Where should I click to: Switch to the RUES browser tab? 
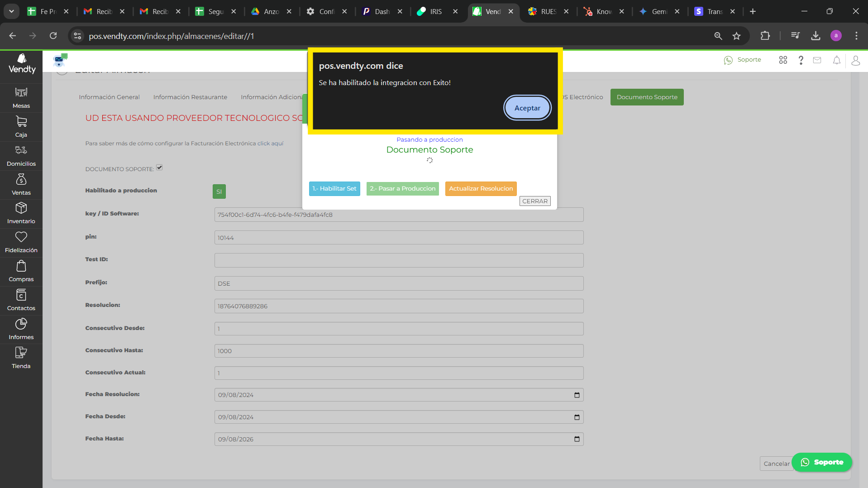(548, 11)
